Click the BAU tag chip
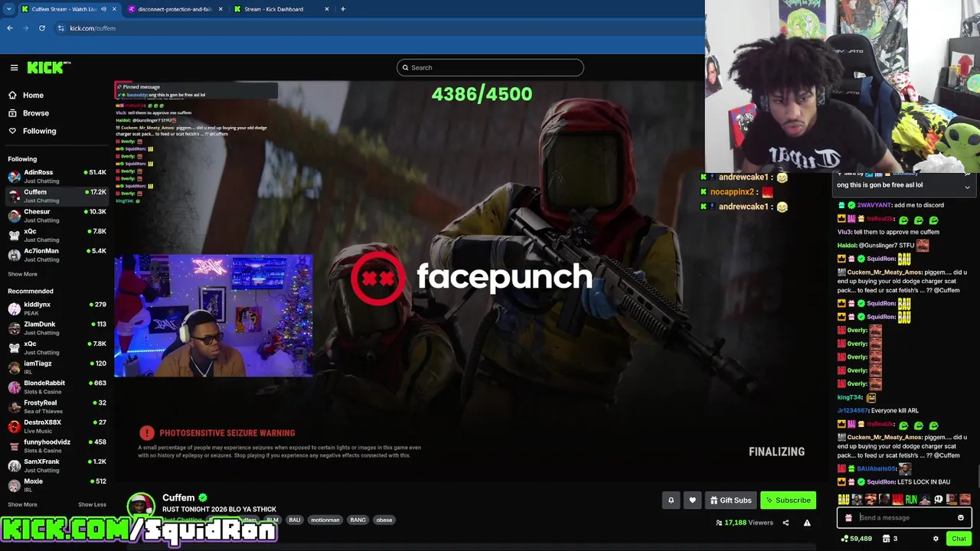This screenshot has width=980, height=551. 295,520
